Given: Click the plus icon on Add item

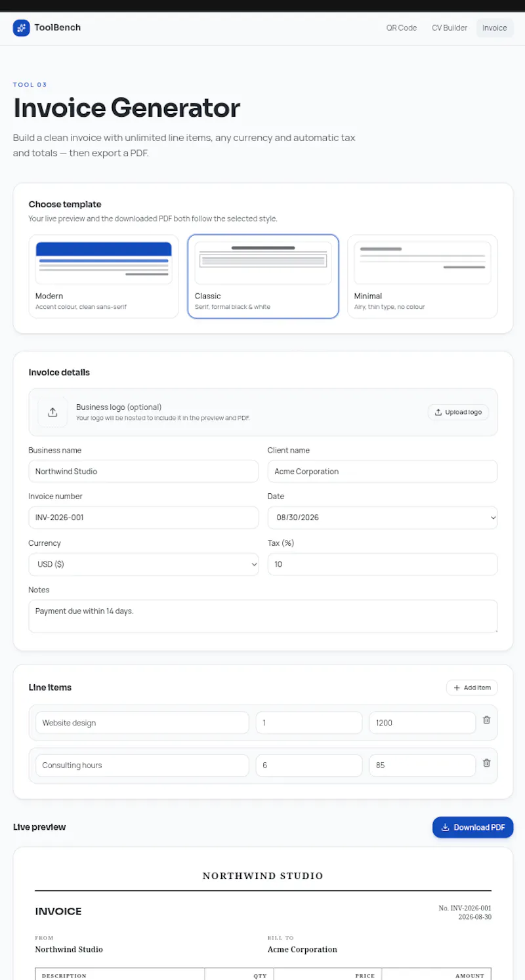Looking at the screenshot, I should tap(457, 687).
